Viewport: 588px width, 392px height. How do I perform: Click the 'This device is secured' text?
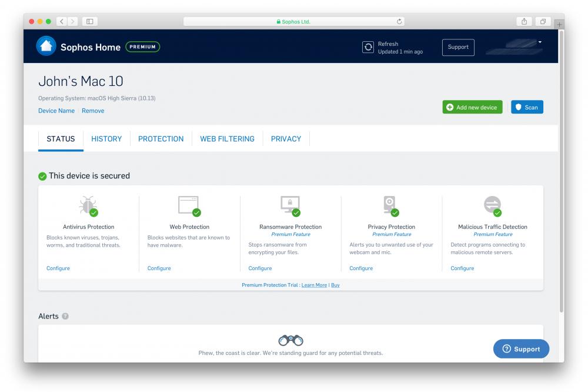point(89,176)
